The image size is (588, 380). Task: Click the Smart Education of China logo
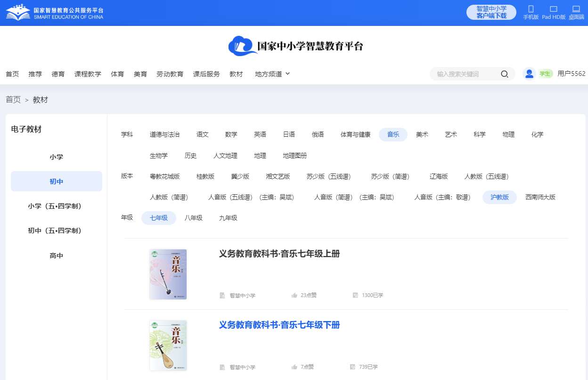point(54,13)
